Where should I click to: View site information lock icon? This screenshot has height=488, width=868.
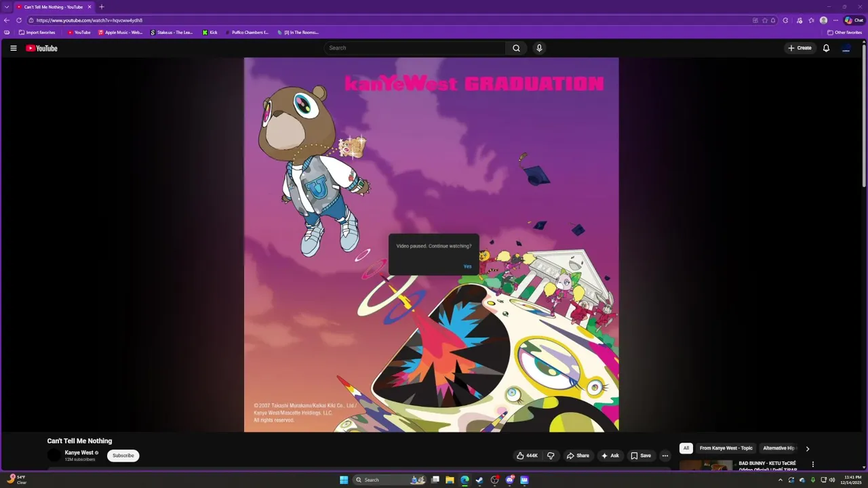pos(31,20)
